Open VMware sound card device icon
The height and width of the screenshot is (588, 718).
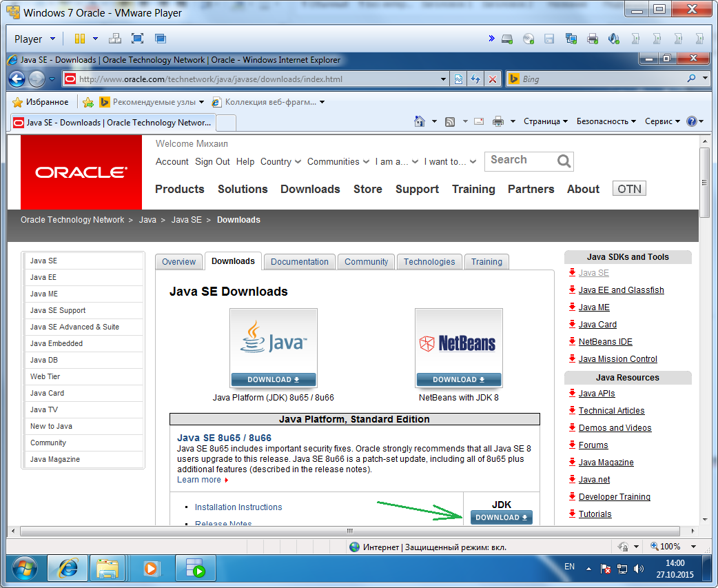614,39
